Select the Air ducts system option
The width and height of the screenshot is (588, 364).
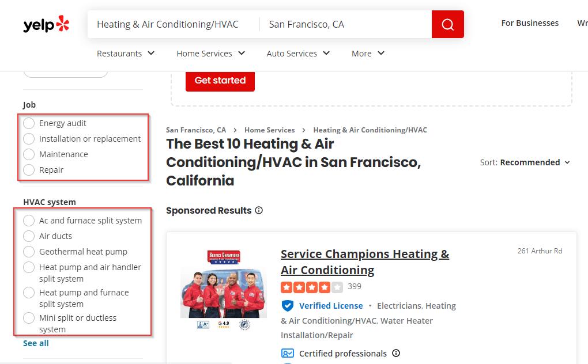point(29,236)
